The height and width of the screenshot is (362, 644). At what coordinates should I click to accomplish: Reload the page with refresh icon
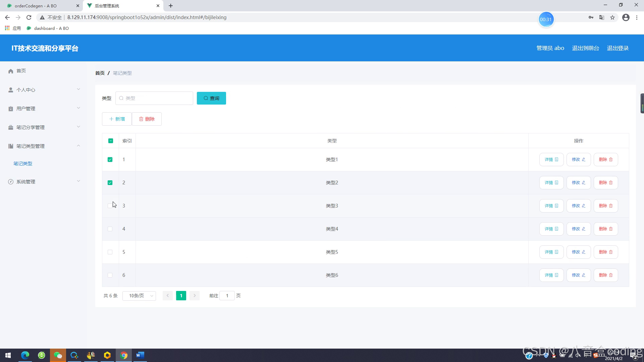(x=29, y=17)
